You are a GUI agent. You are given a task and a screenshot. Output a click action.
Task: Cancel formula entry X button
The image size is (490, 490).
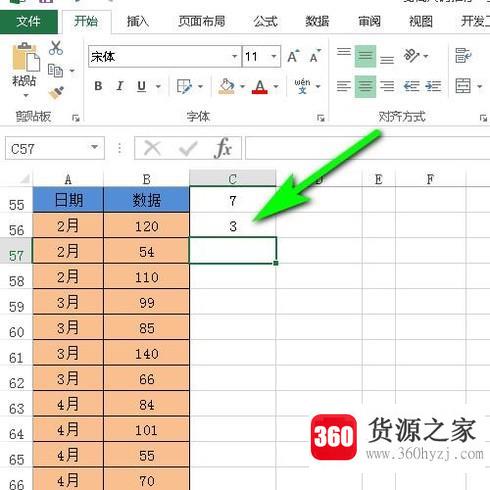pyautogui.click(x=152, y=148)
